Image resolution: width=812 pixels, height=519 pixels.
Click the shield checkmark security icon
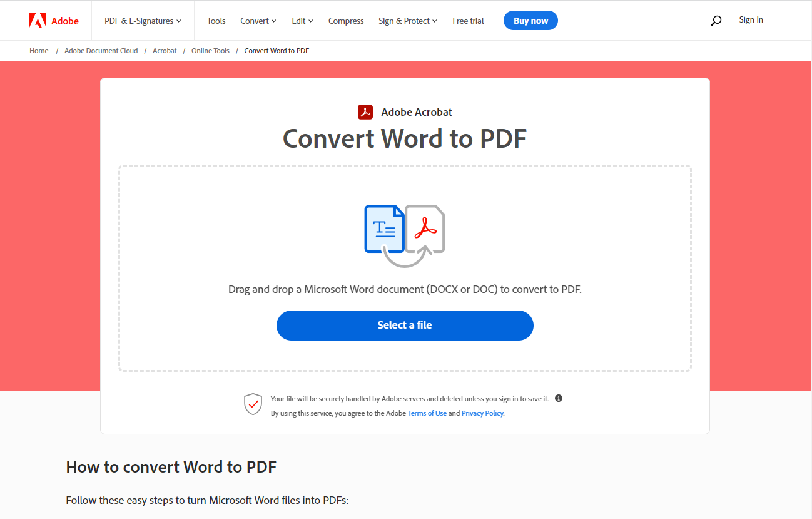(253, 404)
